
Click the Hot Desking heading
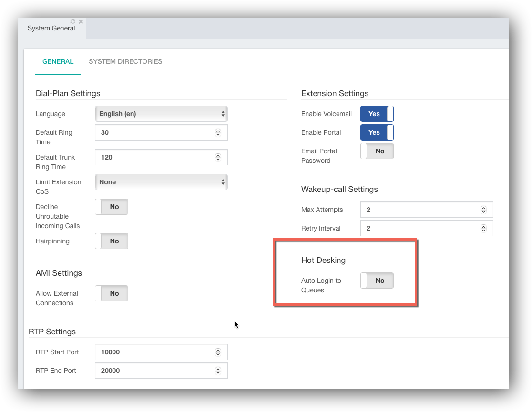click(x=323, y=260)
